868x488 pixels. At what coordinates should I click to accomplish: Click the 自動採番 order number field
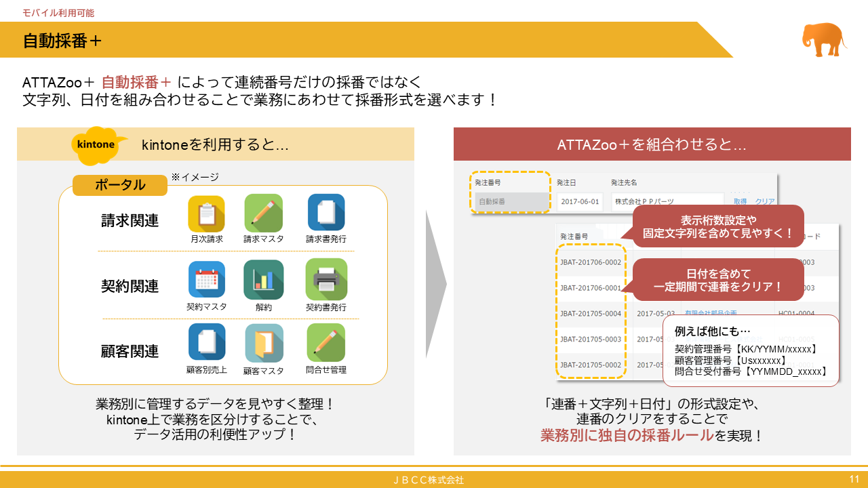[x=509, y=202]
